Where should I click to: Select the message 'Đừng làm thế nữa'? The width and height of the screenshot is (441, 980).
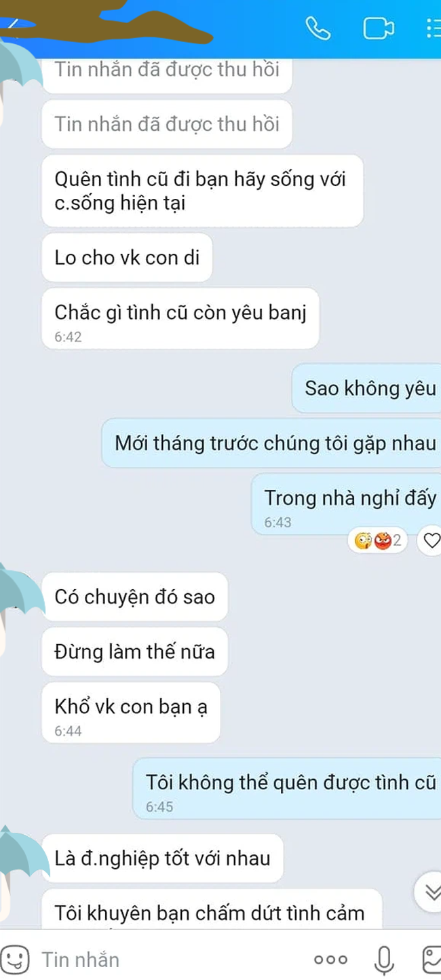134,652
